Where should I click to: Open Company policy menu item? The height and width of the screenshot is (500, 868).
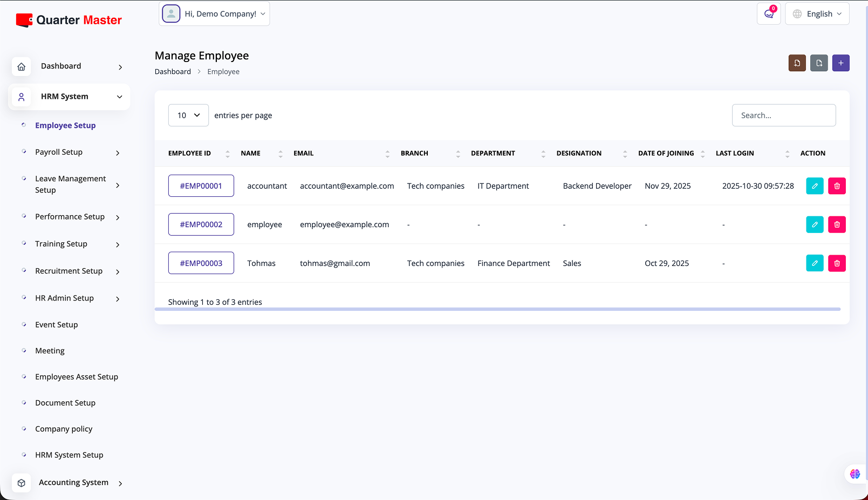click(x=64, y=429)
